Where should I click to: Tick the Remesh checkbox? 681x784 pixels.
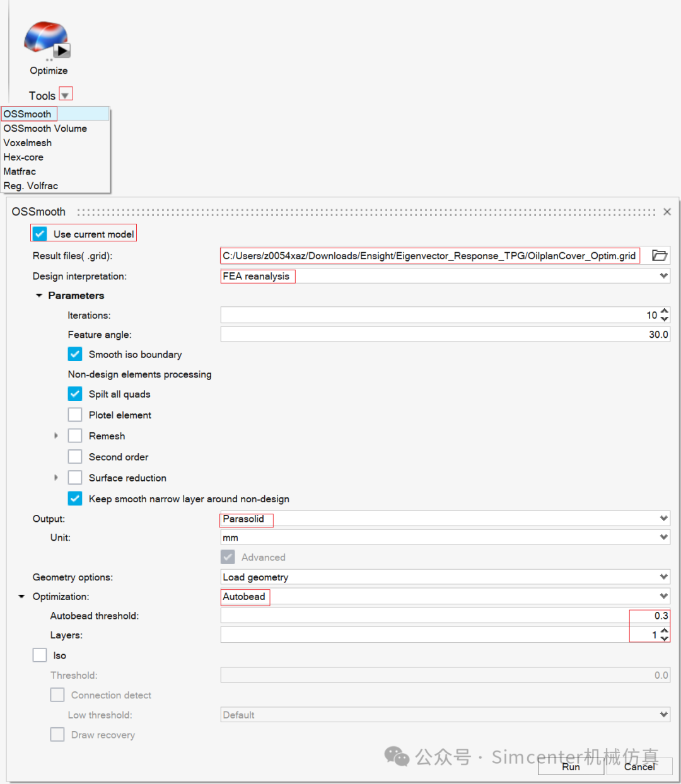tap(75, 435)
